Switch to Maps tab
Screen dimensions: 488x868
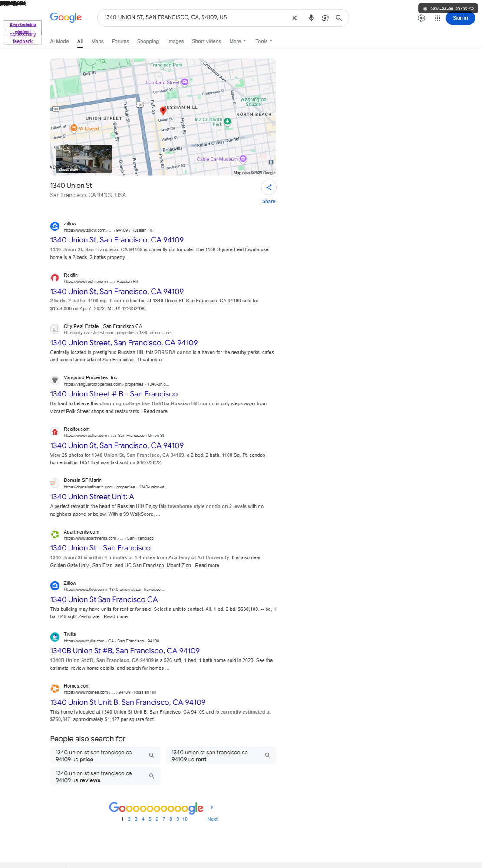click(97, 41)
